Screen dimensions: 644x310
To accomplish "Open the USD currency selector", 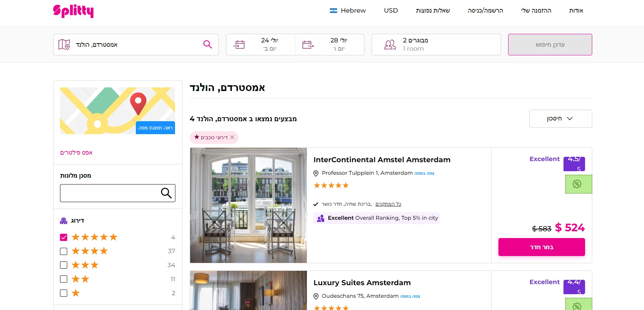I will (x=391, y=11).
